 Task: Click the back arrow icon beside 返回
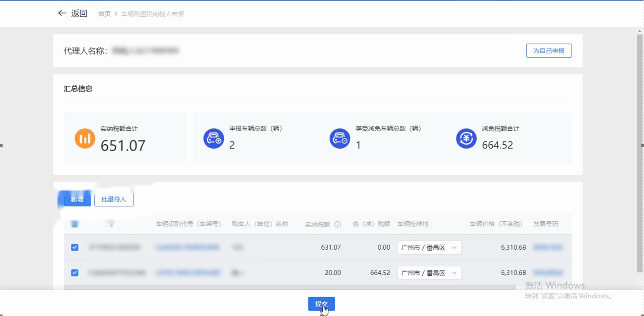(x=62, y=13)
